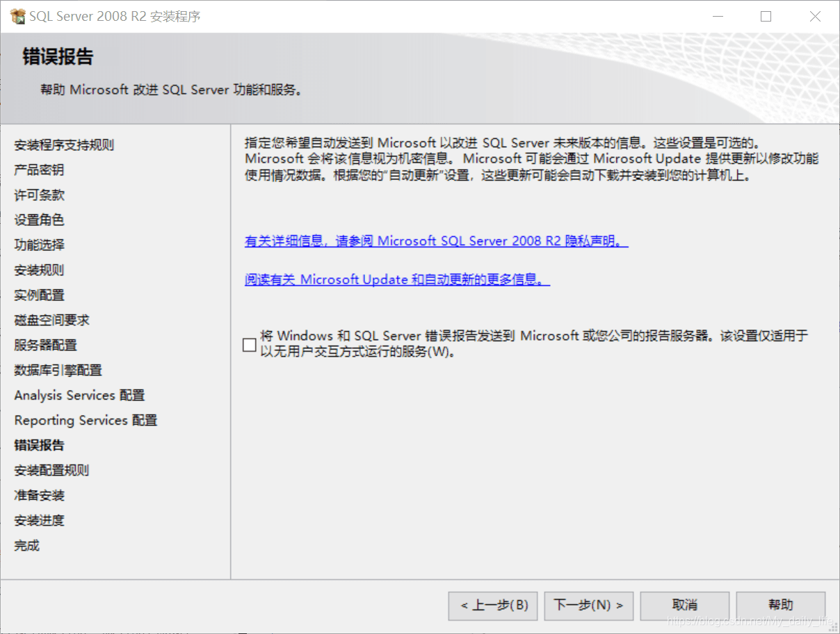The height and width of the screenshot is (634, 840).
Task: Select the 安装配置规则 step in sidebar
Action: [51, 471]
